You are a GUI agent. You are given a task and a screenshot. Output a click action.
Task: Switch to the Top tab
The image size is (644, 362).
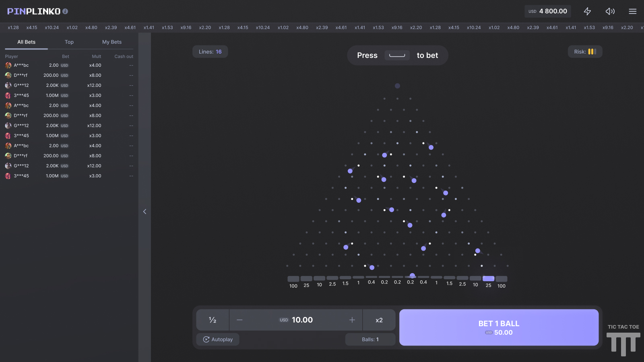[69, 42]
